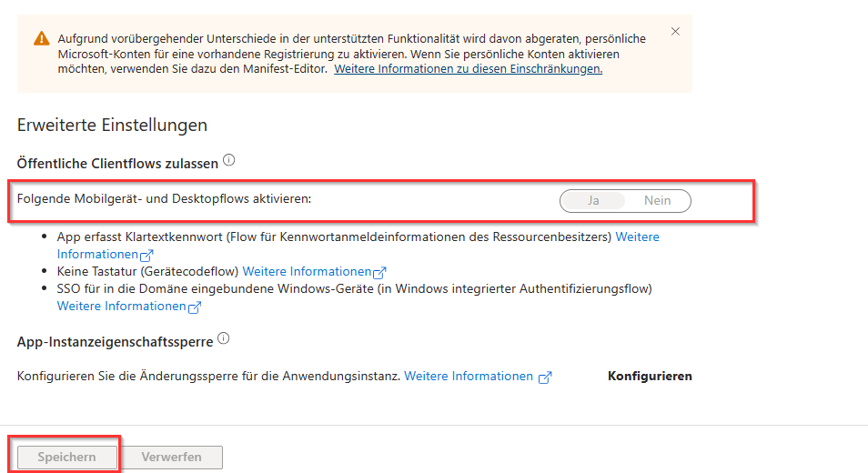Dismiss the warning banner with the X
This screenshot has width=868, height=473.
[x=675, y=32]
